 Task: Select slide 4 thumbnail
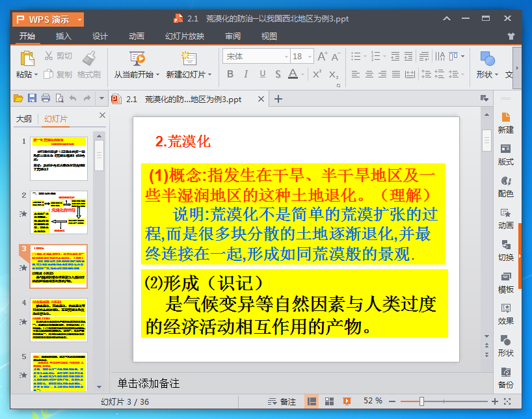click(59, 320)
